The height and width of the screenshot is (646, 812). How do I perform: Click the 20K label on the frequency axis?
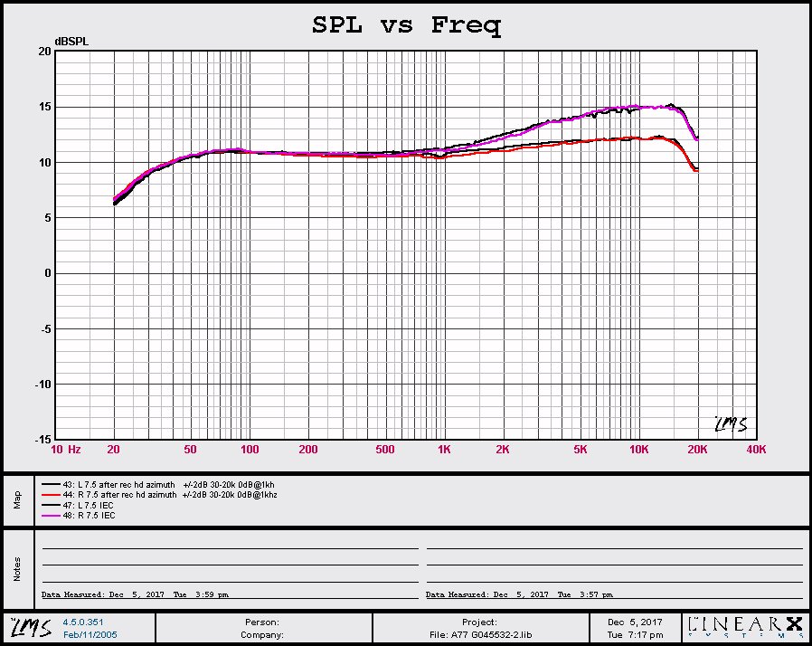(x=697, y=450)
